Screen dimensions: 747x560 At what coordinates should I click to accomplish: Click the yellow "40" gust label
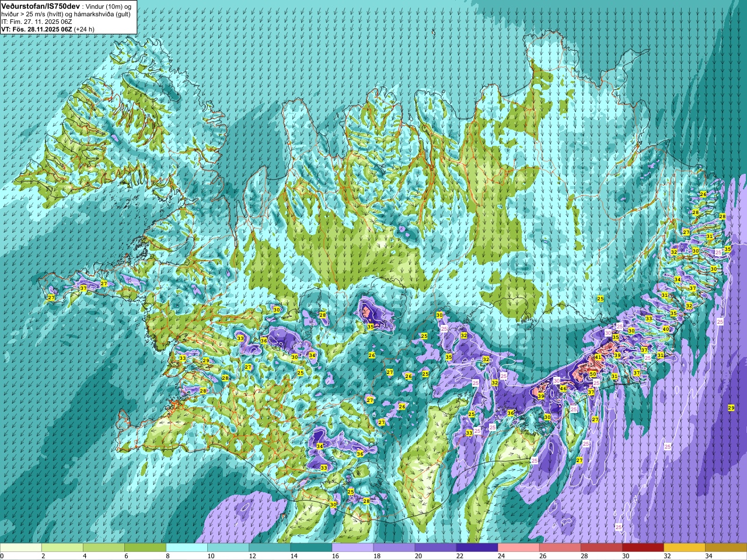(x=666, y=329)
